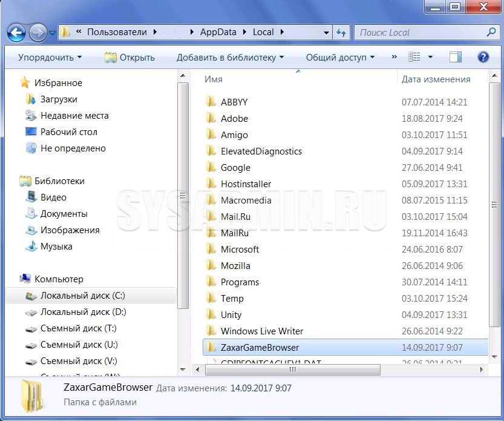Click the refresh icon beside address bar
The image size is (504, 421).
pos(341,33)
